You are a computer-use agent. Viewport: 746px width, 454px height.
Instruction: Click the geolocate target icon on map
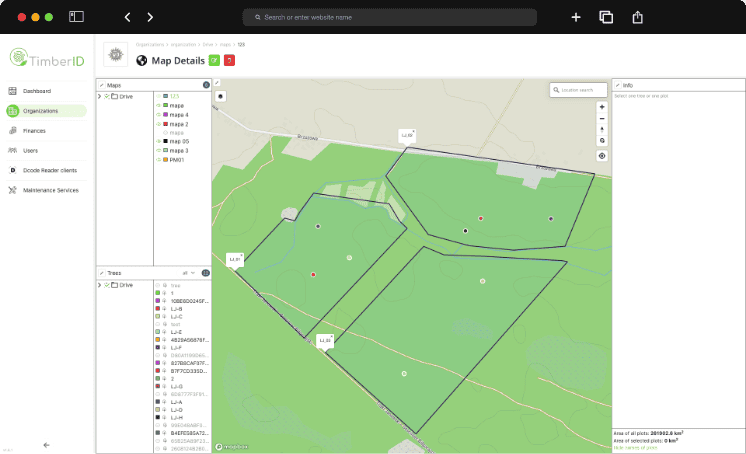point(602,140)
